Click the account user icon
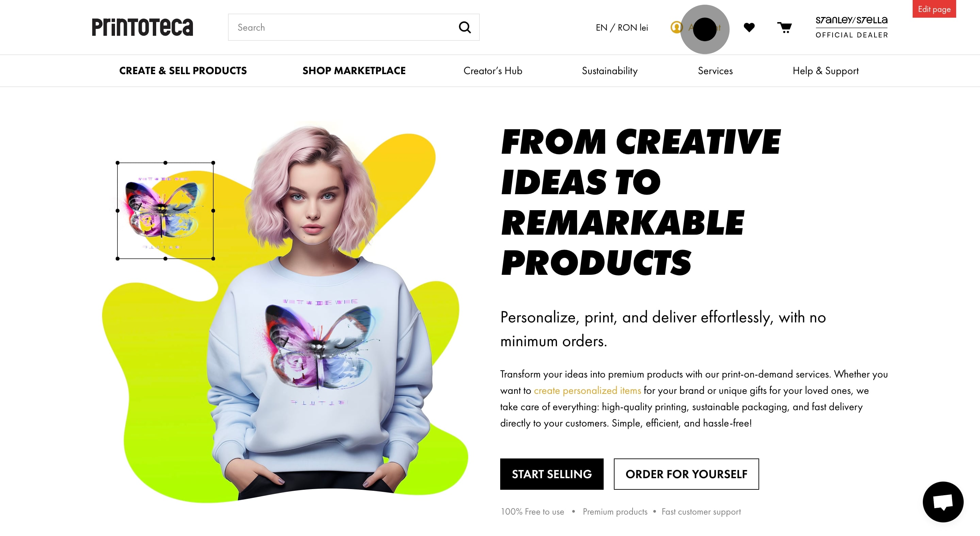Image resolution: width=980 pixels, height=536 pixels. click(676, 27)
